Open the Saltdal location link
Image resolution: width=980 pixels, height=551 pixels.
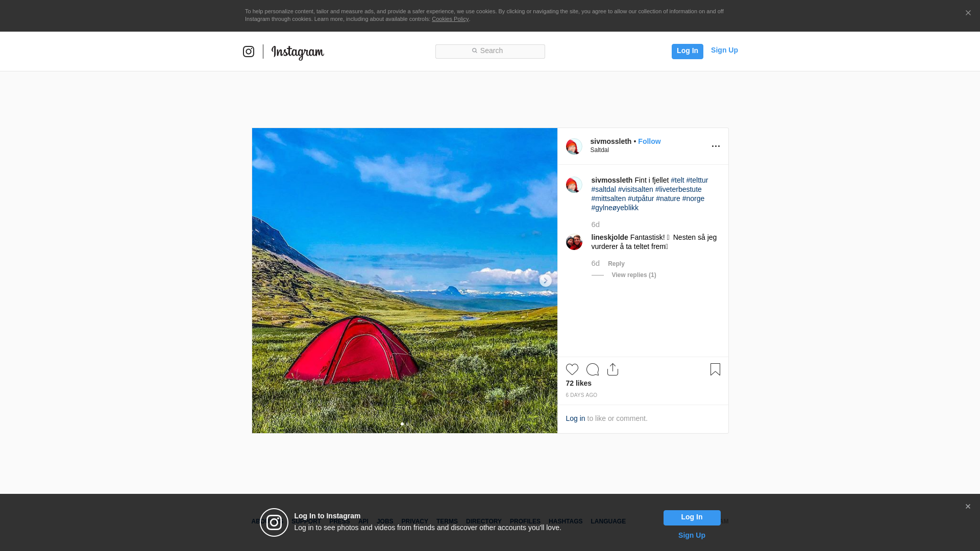pos(599,150)
